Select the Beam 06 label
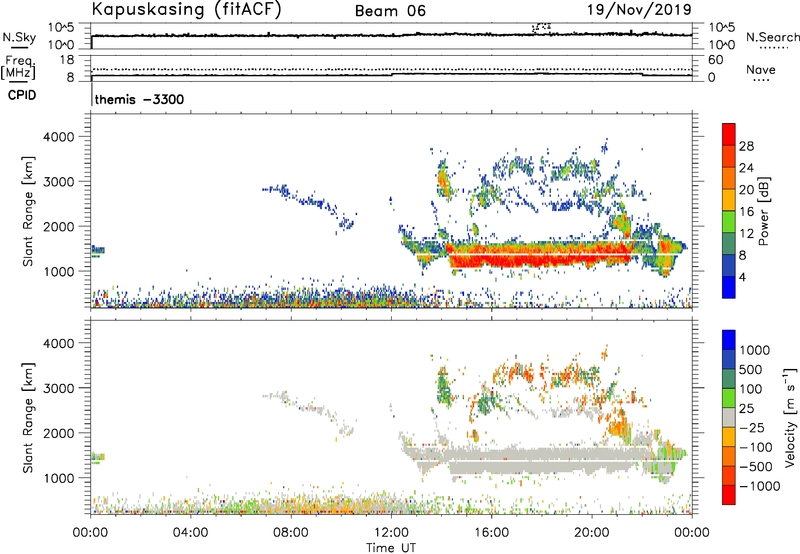 pyautogui.click(x=390, y=11)
